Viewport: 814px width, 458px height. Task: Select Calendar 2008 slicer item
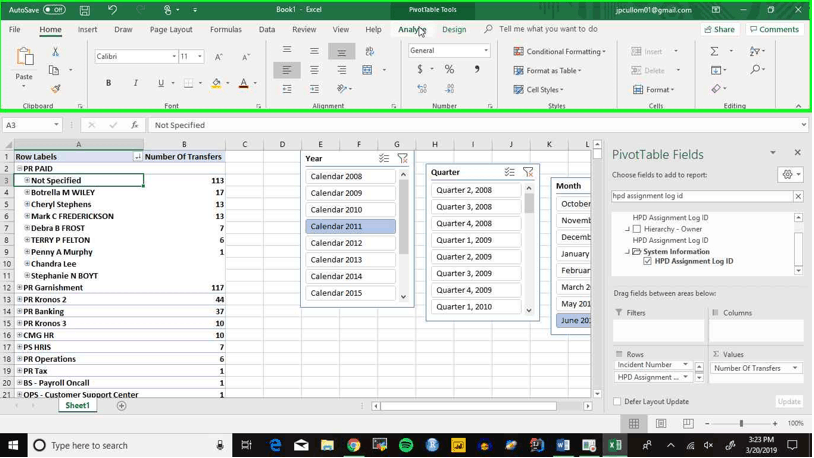tap(350, 177)
